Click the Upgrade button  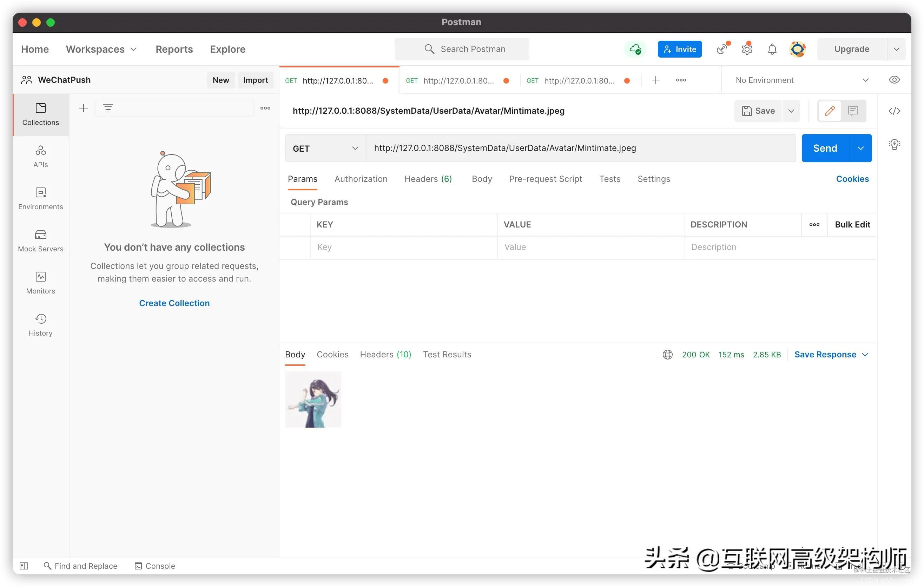point(851,49)
